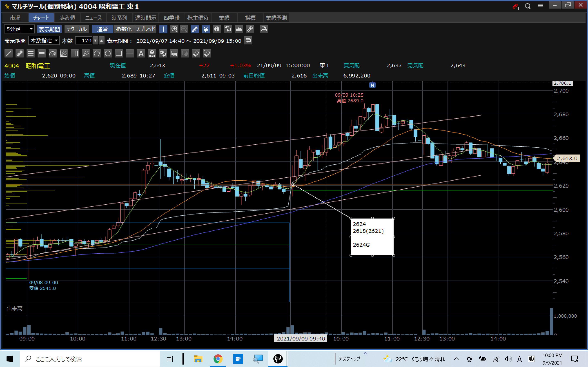Decrease bar count with down arrow
The height and width of the screenshot is (367, 588).
click(96, 41)
